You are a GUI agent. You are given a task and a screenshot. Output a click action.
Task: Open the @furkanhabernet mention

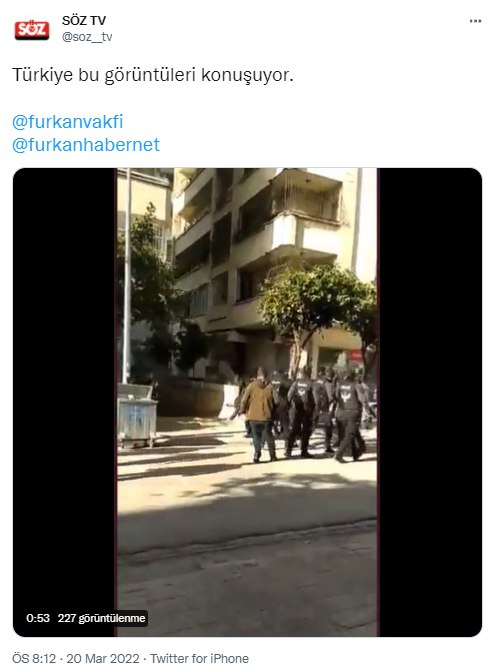86,145
